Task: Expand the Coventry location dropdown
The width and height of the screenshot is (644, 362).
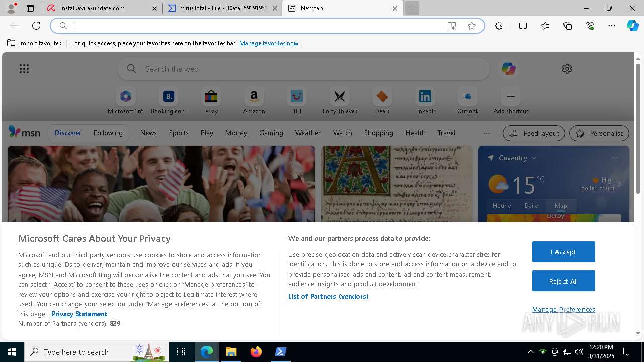Action: 534,158
